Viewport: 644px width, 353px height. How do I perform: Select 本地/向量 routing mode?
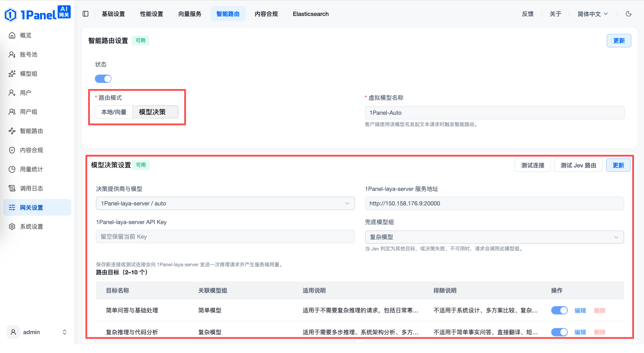[x=114, y=112]
